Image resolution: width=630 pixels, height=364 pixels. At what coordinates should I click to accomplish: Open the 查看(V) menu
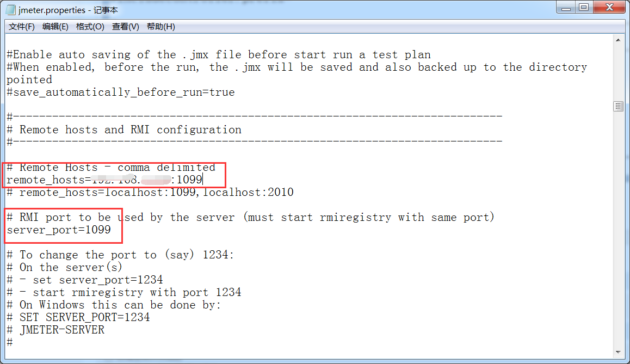(126, 27)
